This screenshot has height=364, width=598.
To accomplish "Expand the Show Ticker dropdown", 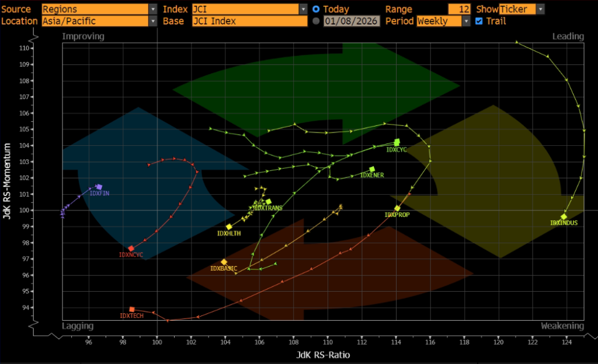I will [x=540, y=9].
